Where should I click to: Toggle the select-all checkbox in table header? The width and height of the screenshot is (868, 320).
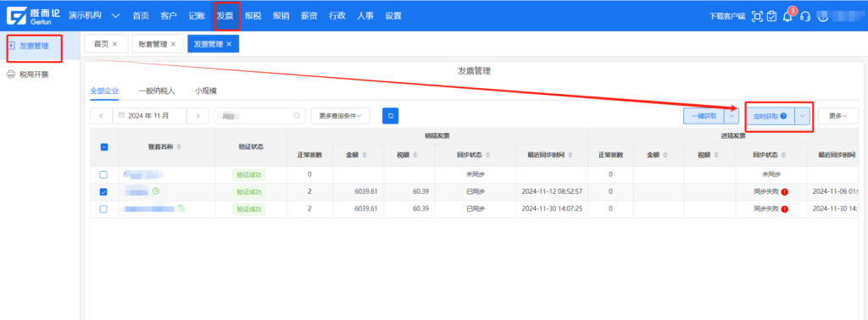click(104, 147)
